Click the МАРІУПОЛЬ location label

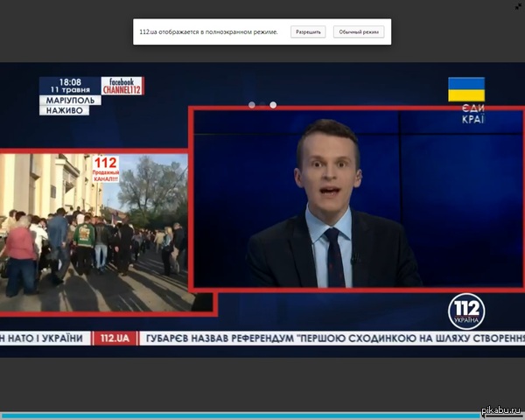tap(69, 100)
